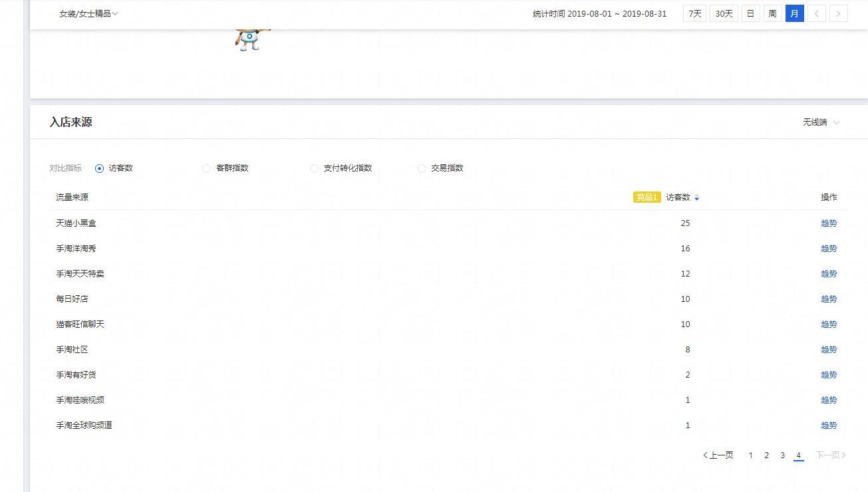Select the 客群指数 radio button
Screen dimensions: 868x492
tap(207, 168)
